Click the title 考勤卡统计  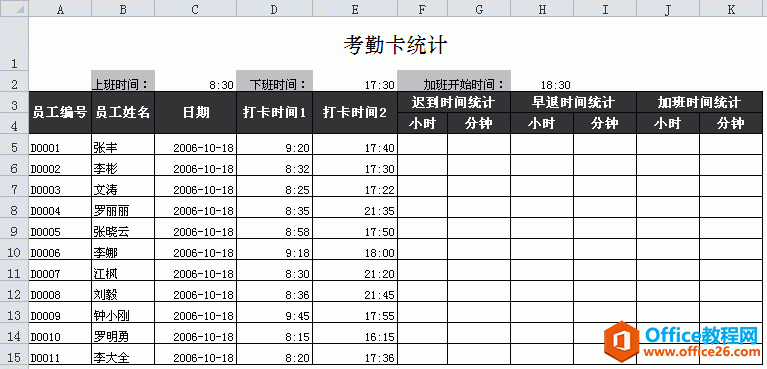click(x=395, y=45)
